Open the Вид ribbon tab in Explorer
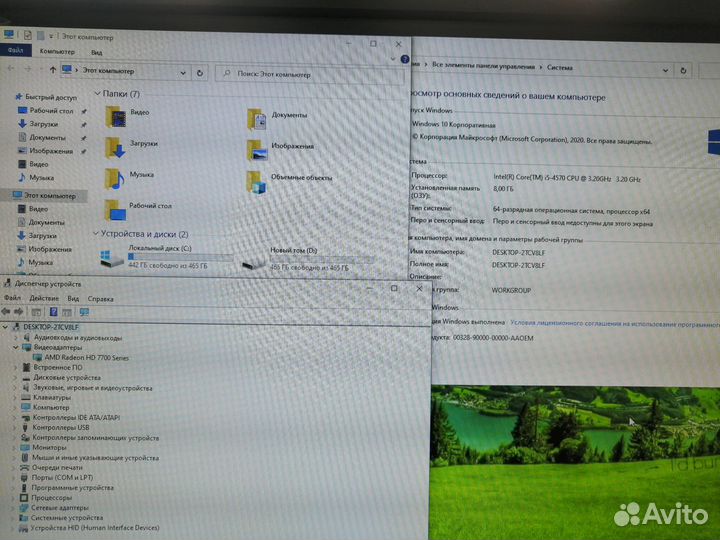 tap(96, 52)
